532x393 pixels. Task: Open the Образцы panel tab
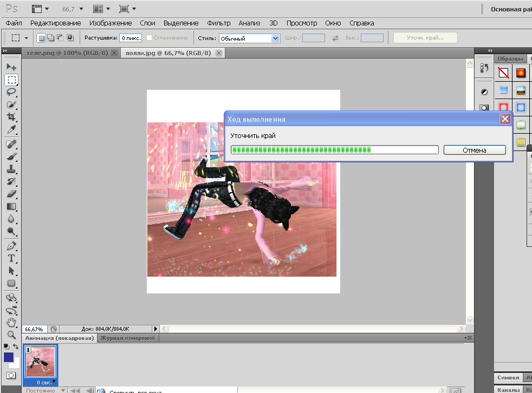click(510, 58)
